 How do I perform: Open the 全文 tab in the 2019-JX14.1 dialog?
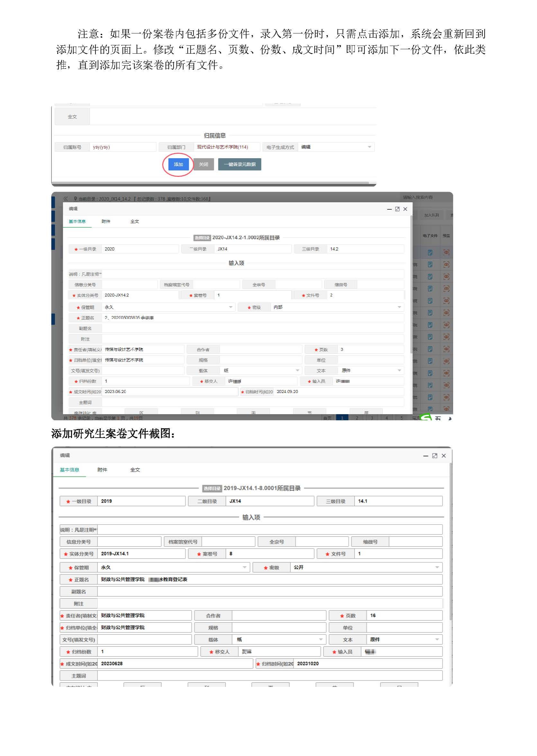coord(135,469)
